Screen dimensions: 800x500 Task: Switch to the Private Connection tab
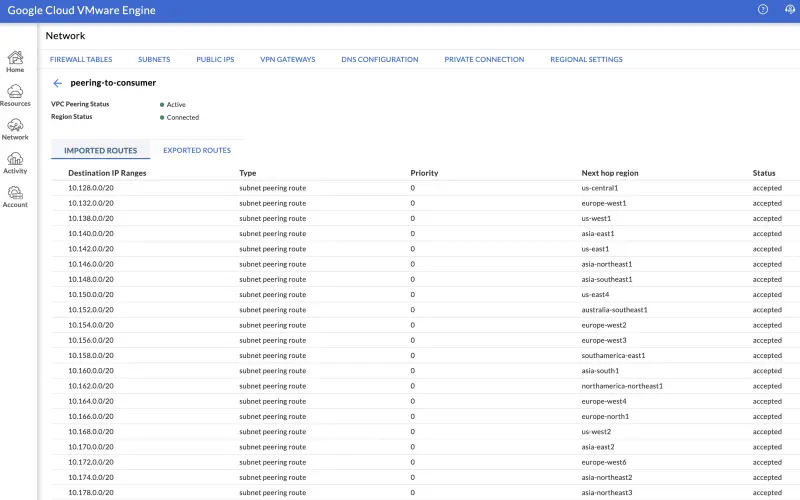pos(484,59)
